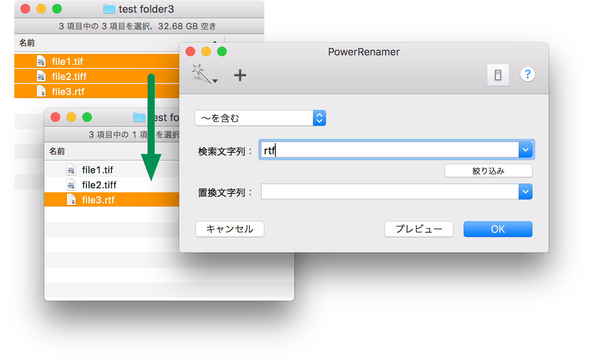Open the 〜を含む match mode dropdown
This screenshot has height=364, width=593.
tap(260, 118)
